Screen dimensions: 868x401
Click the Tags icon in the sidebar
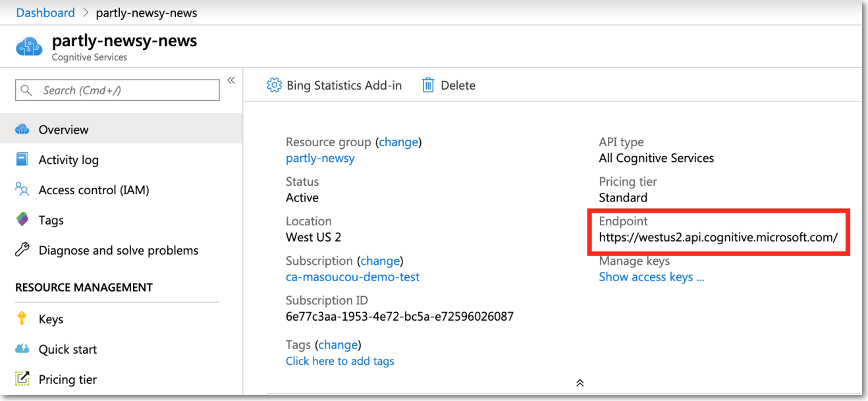click(22, 220)
